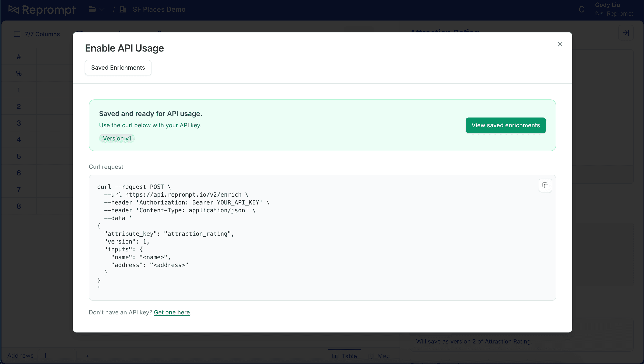
Task: Select the Saved Enrichments tab
Action: click(118, 68)
